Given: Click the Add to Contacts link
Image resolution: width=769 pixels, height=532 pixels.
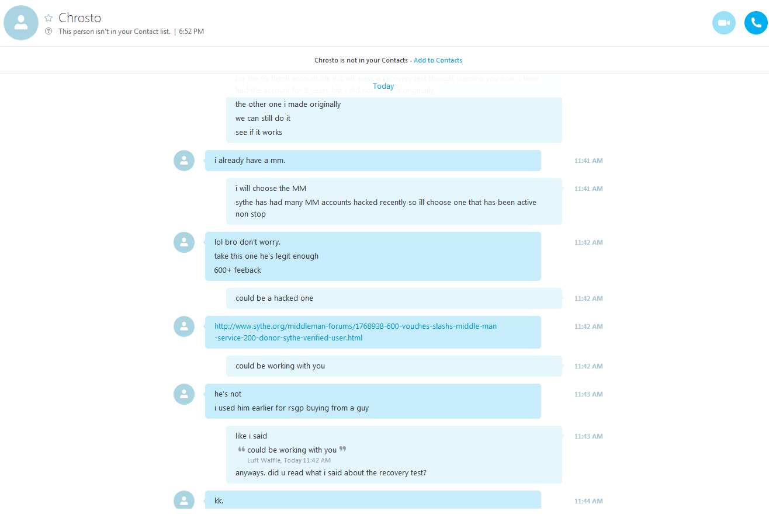Looking at the screenshot, I should [438, 60].
